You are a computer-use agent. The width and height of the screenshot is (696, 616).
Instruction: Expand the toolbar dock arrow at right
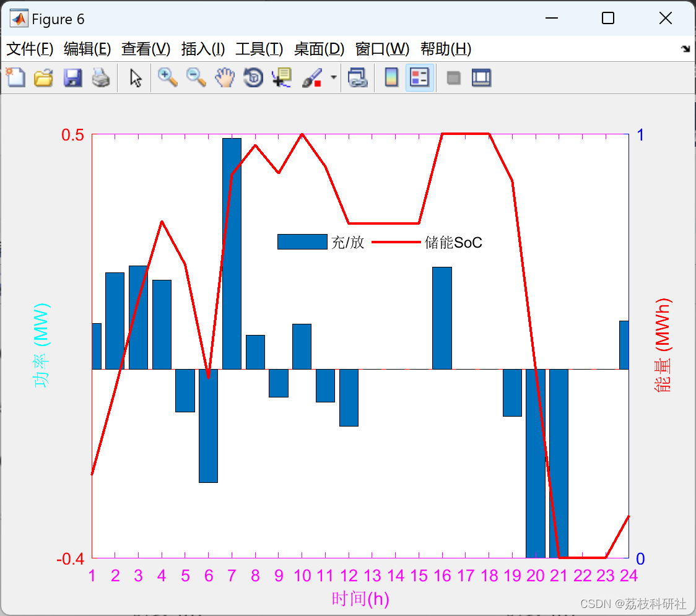686,49
